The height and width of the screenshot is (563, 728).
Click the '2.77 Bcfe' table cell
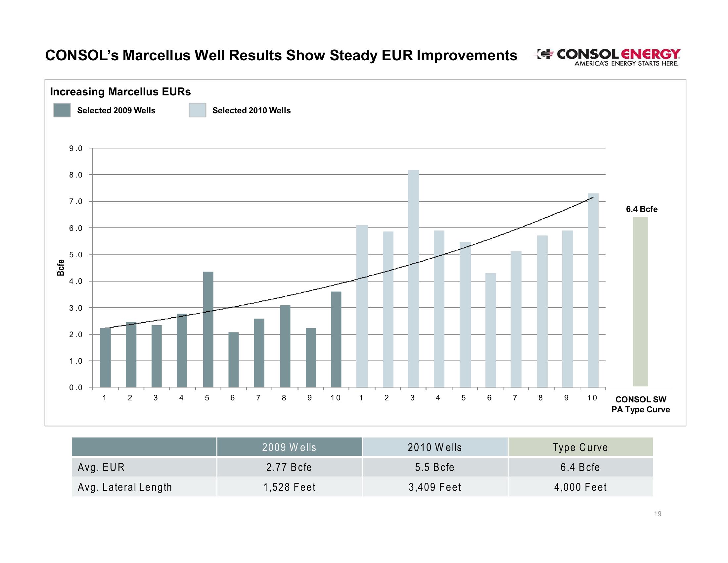tap(289, 467)
